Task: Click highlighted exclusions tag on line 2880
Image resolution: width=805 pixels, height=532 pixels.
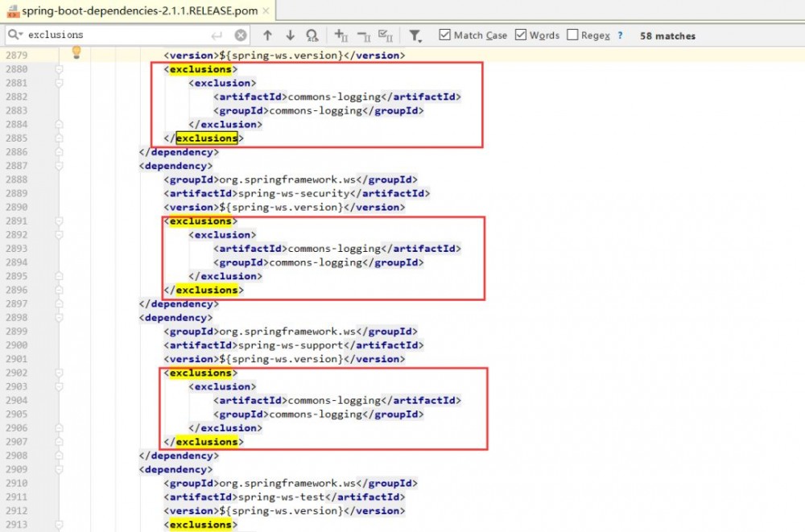Action: (200, 69)
